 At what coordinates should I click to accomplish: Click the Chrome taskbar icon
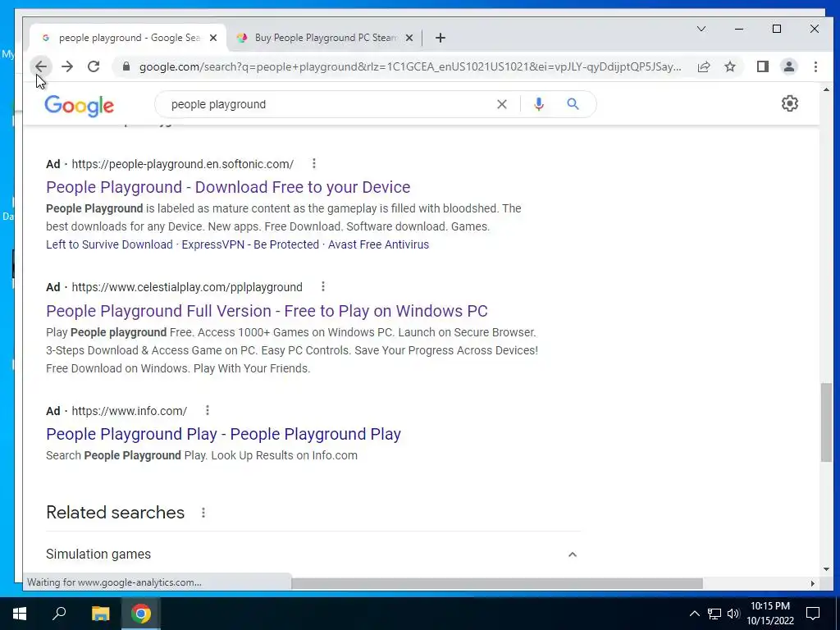[x=141, y=614]
